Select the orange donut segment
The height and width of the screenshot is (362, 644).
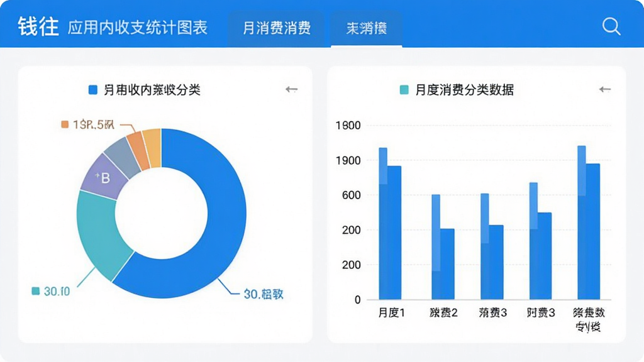[138, 151]
